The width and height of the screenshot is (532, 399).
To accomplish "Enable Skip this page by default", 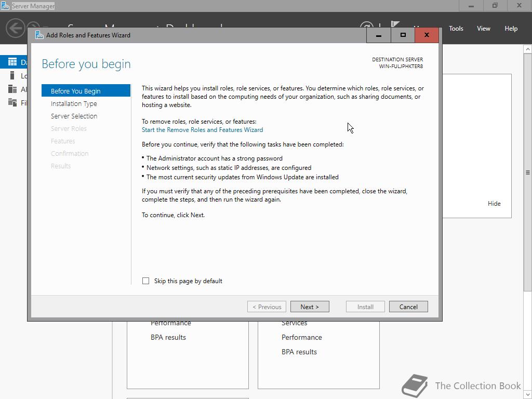I will pyautogui.click(x=145, y=281).
